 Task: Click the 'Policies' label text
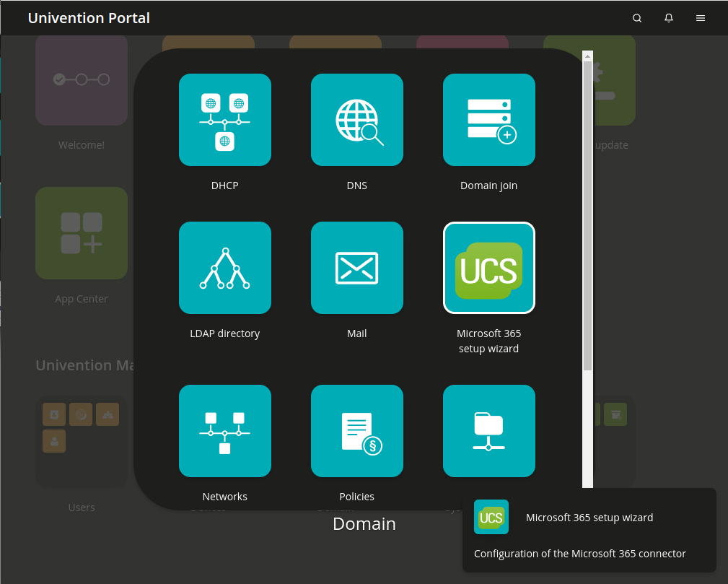[356, 497]
